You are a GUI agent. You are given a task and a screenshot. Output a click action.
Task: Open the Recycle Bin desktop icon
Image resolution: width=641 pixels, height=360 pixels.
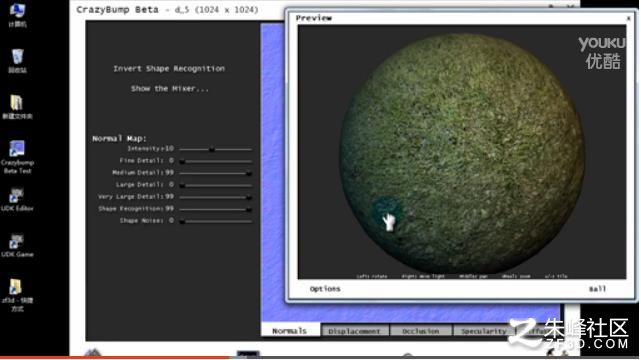click(x=17, y=60)
